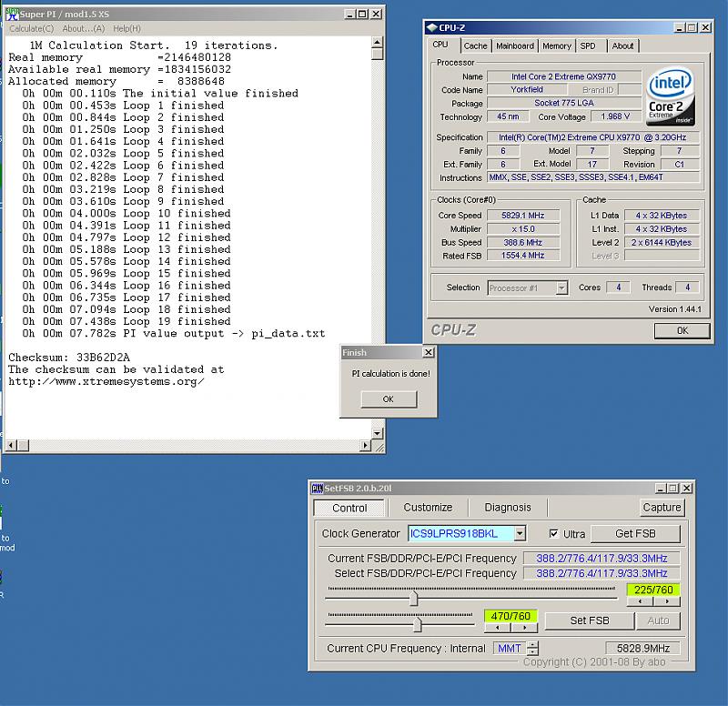Click the 5828.9MHz CPU frequency readout
The height and width of the screenshot is (706, 728).
click(x=643, y=648)
